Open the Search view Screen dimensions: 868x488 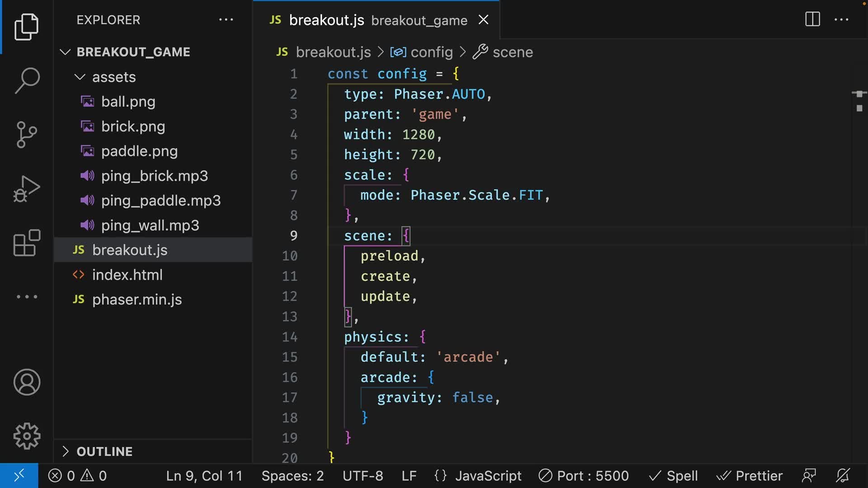pyautogui.click(x=27, y=80)
